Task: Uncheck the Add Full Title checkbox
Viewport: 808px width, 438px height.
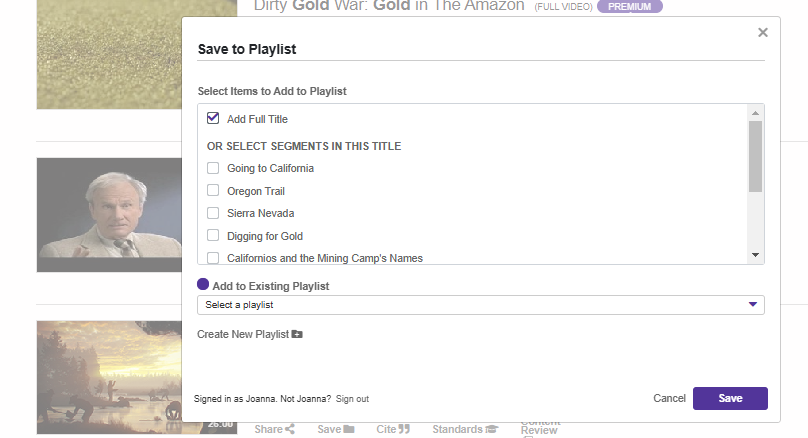Action: click(213, 118)
